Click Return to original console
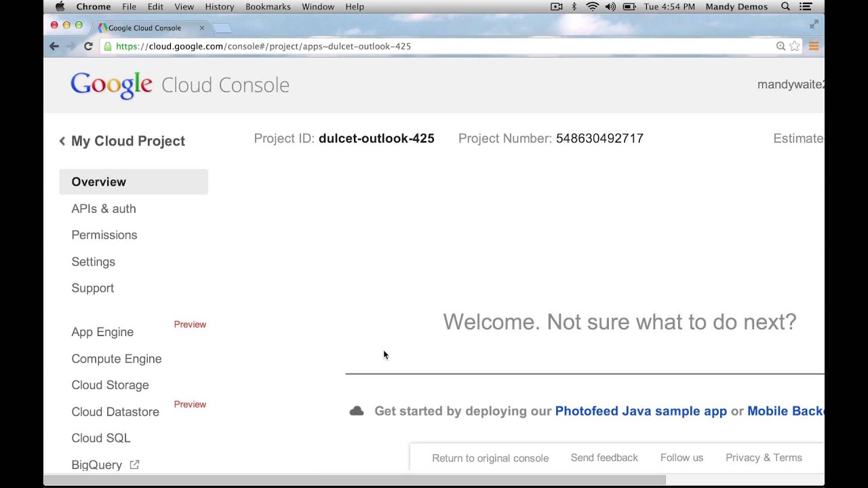 tap(490, 458)
